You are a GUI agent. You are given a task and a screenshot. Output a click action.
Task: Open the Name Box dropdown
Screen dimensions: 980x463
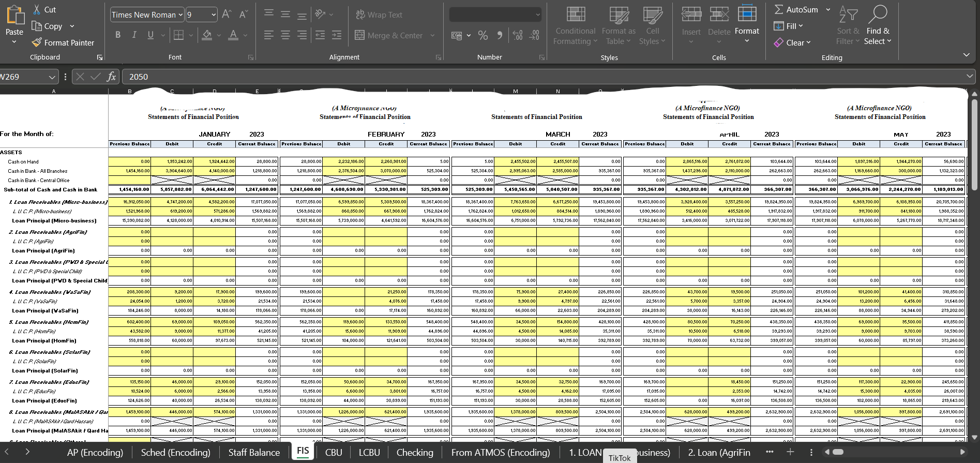(x=52, y=77)
